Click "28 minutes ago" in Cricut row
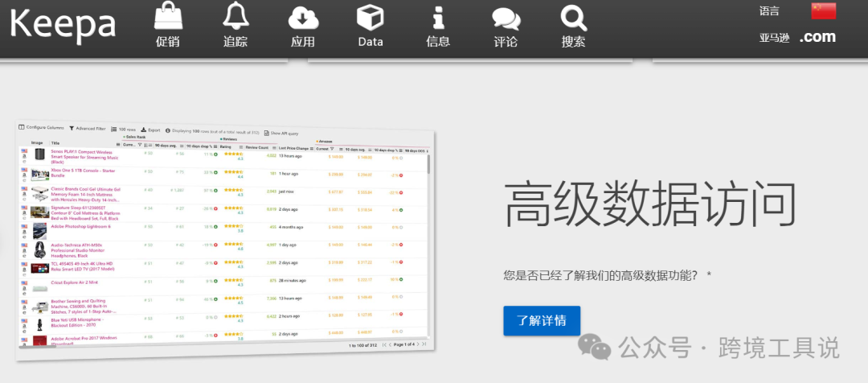This screenshot has width=868, height=383. [x=293, y=281]
